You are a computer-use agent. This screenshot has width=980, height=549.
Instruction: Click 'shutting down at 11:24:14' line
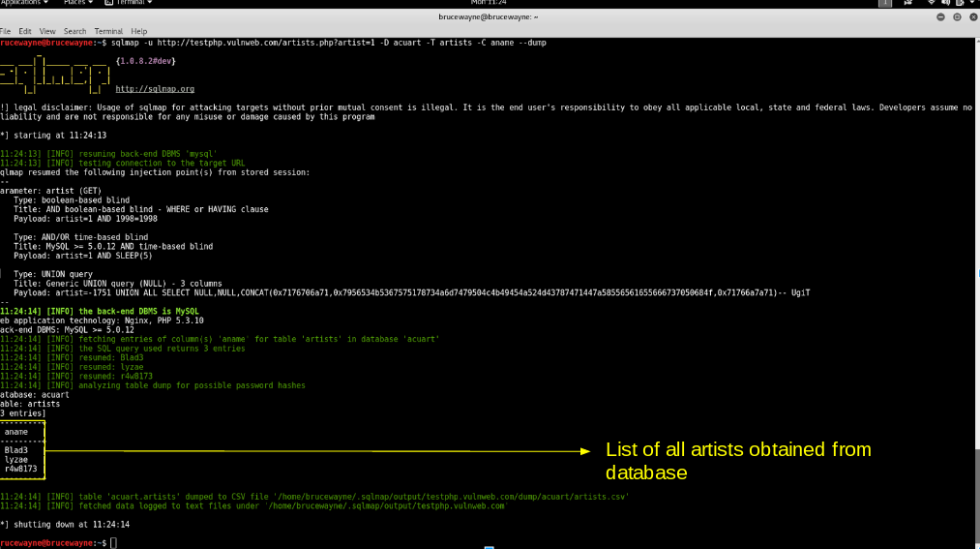click(65, 524)
